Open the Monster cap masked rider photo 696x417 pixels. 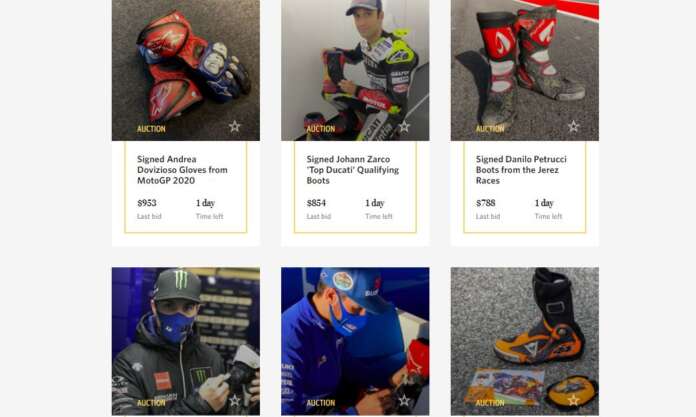[x=186, y=341]
